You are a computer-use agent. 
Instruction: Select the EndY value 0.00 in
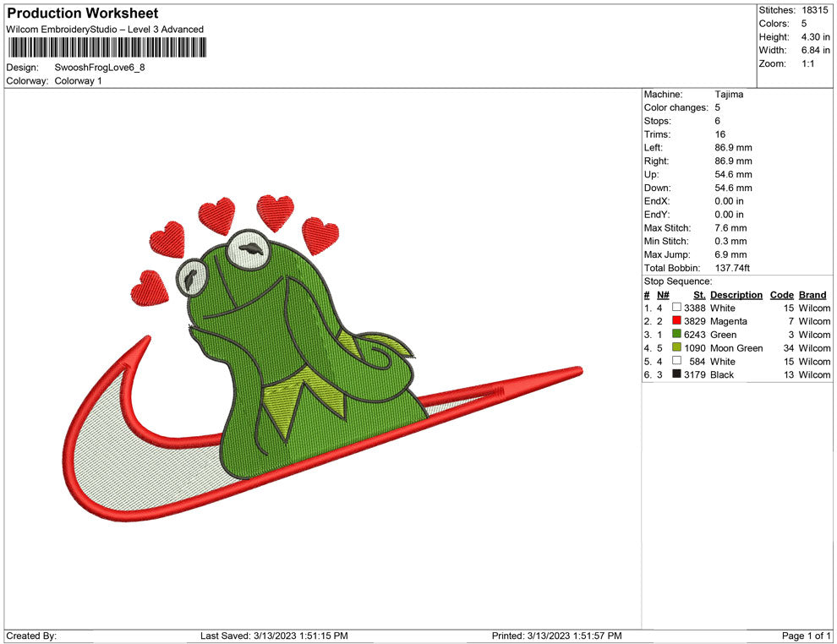pos(729,214)
